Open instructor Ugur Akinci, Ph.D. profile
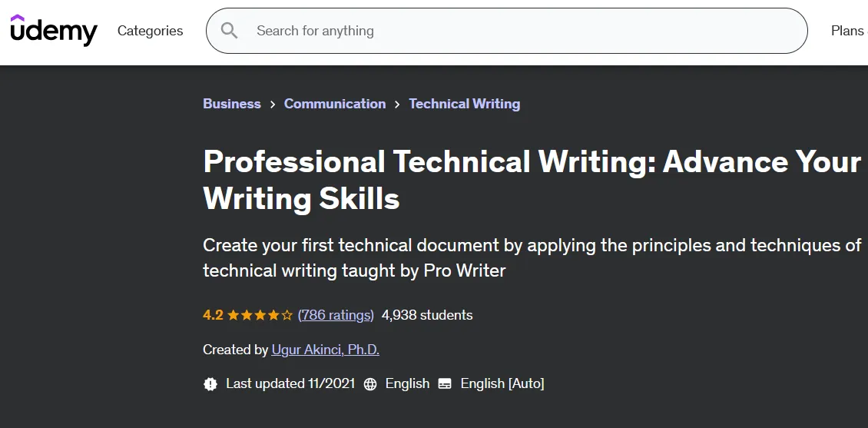868x428 pixels. 326,350
